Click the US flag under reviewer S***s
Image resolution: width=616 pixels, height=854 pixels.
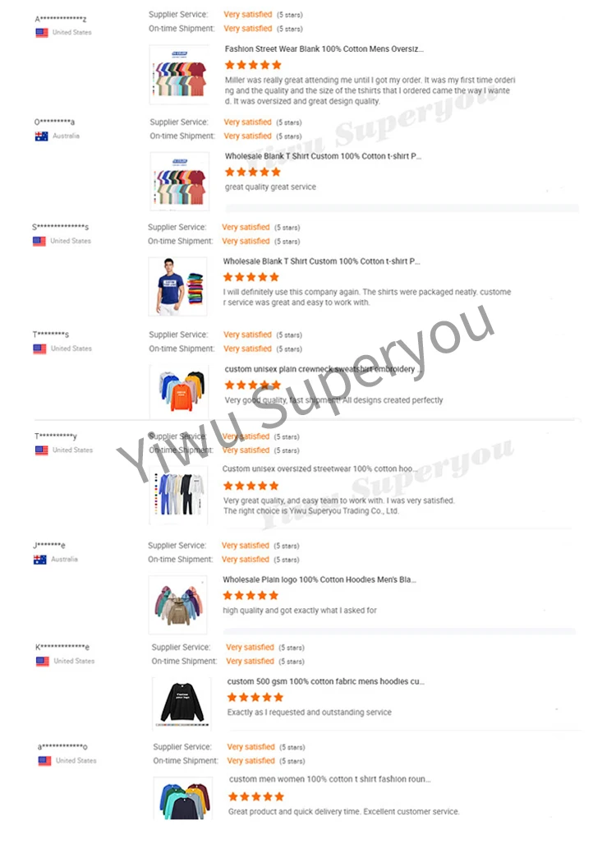pyautogui.click(x=39, y=241)
